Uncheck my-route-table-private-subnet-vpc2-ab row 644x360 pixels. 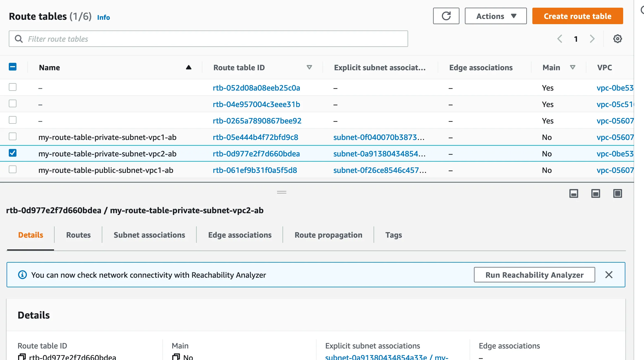point(13,153)
